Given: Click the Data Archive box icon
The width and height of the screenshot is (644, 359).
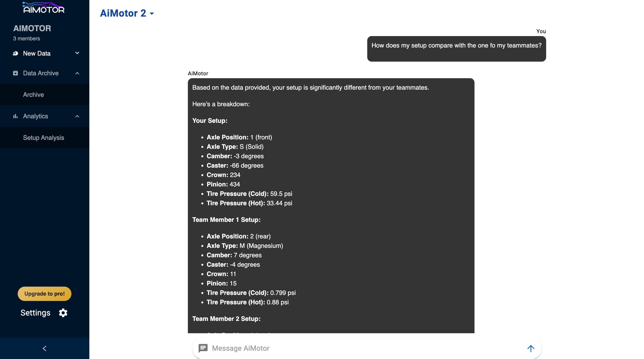Looking at the screenshot, I should [x=15, y=73].
